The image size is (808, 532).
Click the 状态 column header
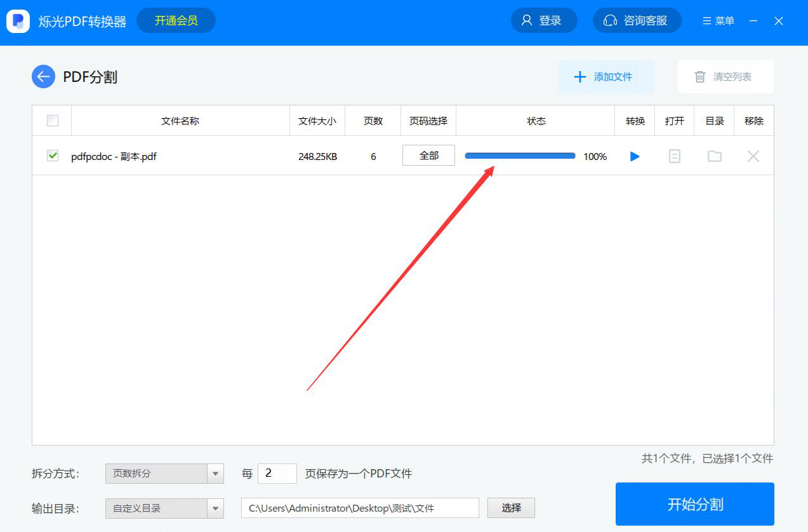(x=536, y=121)
